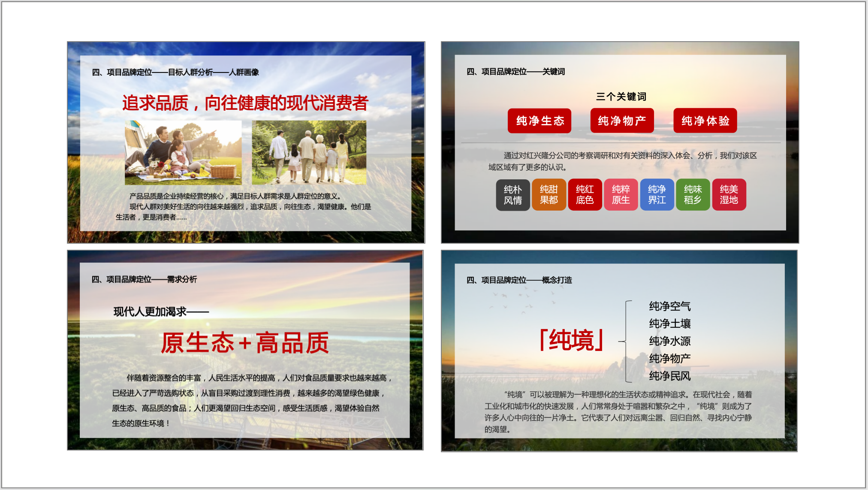868x490 pixels.
Task: Click the 纯净生态 red keyword button
Action: tap(539, 121)
